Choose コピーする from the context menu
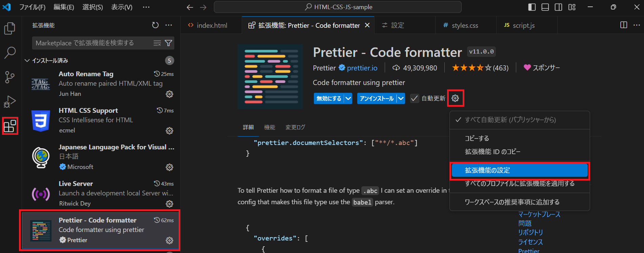 click(x=520, y=138)
